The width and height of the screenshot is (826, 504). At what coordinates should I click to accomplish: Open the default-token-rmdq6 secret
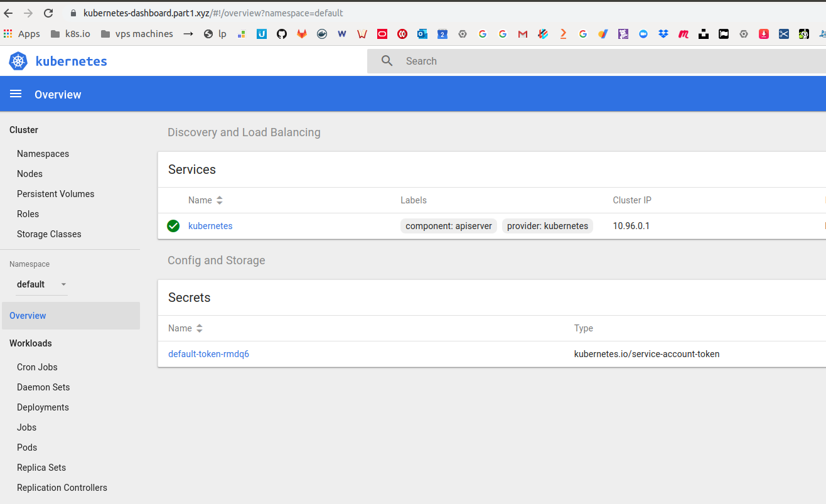(x=208, y=354)
